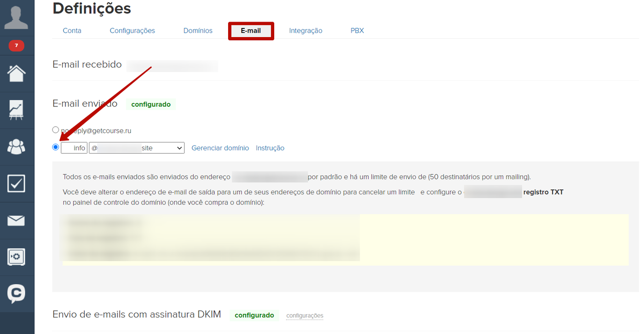Open the Domínios tab
This screenshot has width=644, height=334.
[197, 31]
